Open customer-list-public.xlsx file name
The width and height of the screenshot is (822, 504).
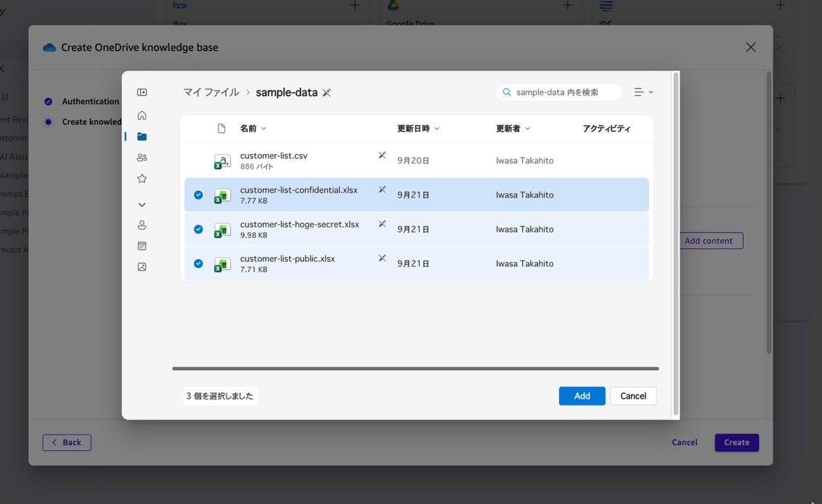[288, 259]
